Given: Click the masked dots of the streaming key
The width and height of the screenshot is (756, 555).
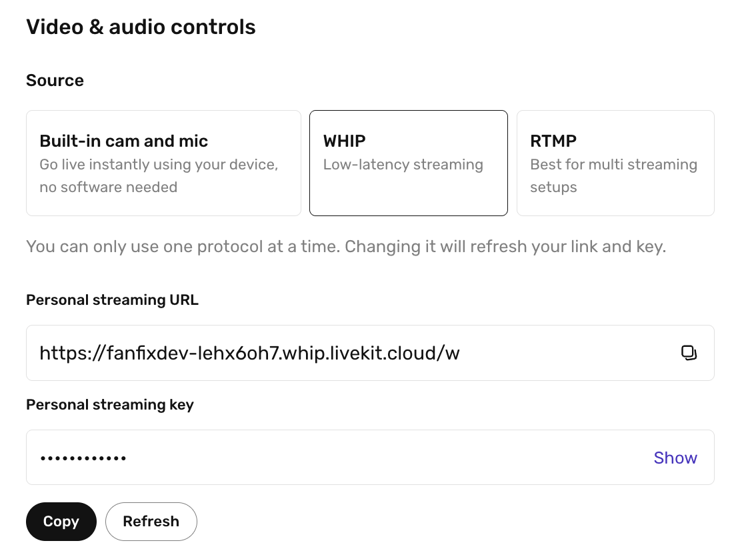Looking at the screenshot, I should [83, 458].
